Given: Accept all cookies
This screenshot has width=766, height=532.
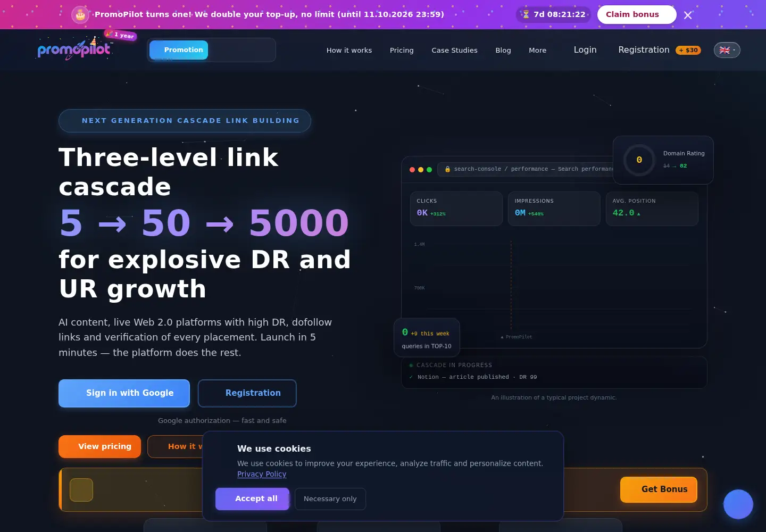Looking at the screenshot, I should [x=252, y=499].
